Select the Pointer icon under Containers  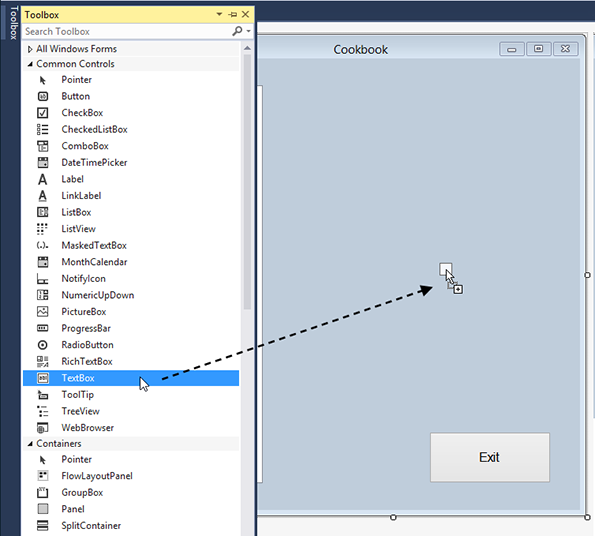(42, 460)
